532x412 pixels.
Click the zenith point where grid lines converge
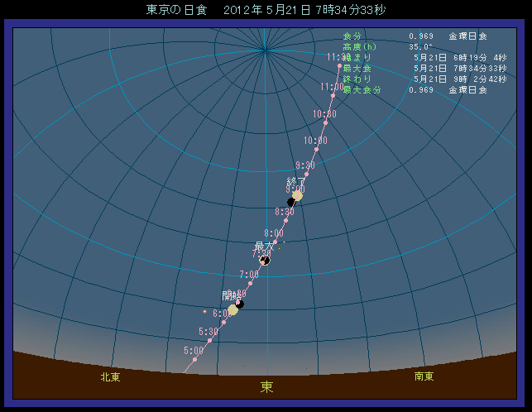point(265,51)
